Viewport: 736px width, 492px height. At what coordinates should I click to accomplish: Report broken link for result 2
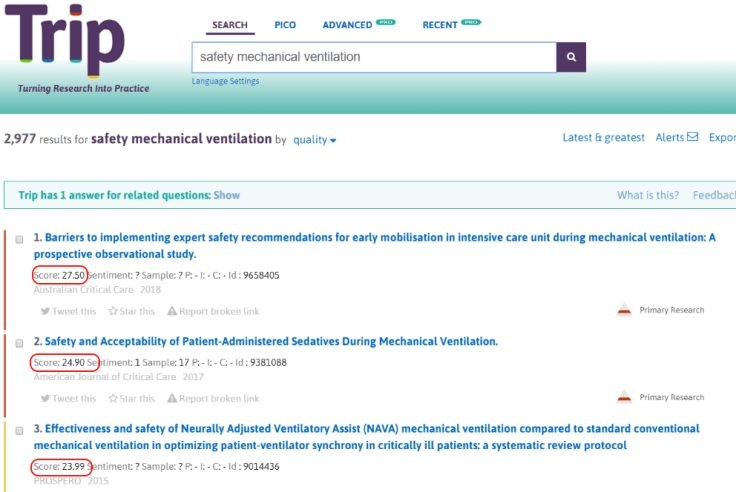tap(212, 398)
